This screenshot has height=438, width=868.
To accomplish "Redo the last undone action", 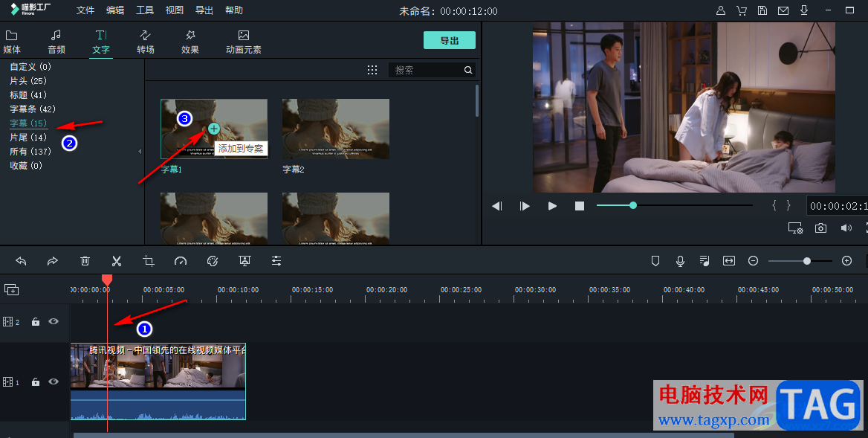I will (x=53, y=261).
